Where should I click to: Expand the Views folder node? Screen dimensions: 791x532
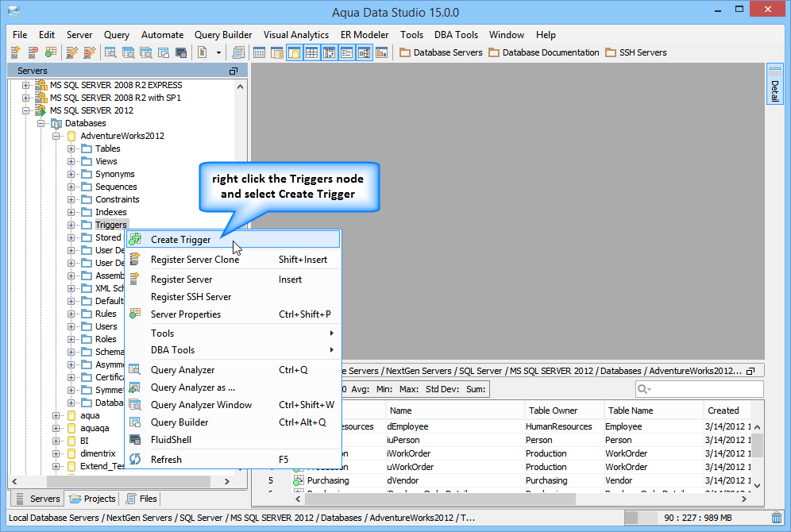[x=71, y=161]
